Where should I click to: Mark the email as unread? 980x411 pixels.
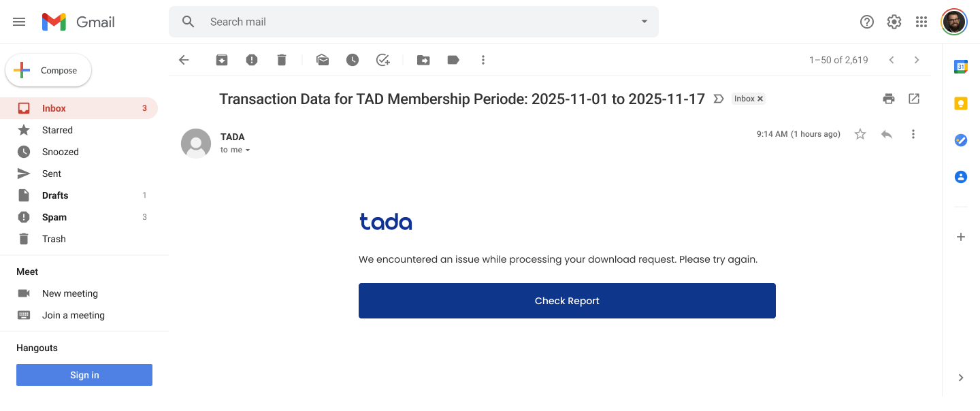323,60
